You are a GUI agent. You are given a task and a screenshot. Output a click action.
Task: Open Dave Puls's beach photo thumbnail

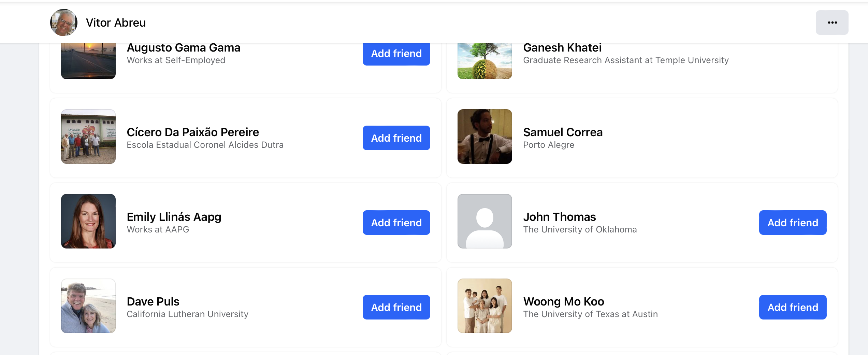88,306
